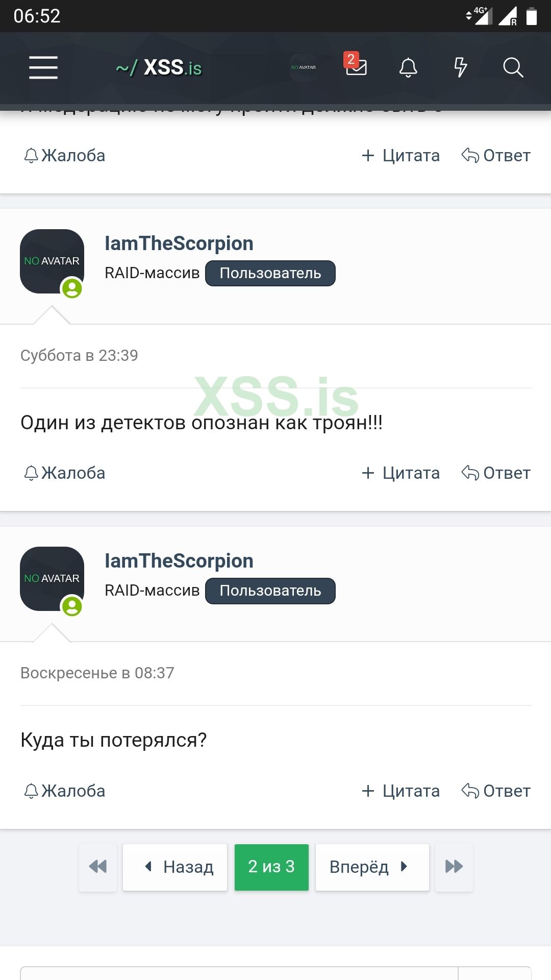Screen dimensions: 551x980
Task: Jump to last page with double-right arrow
Action: tap(454, 867)
